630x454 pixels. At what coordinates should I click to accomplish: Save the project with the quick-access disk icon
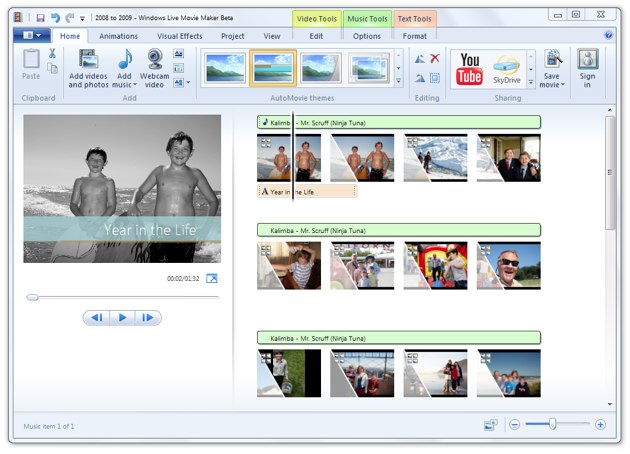pyautogui.click(x=40, y=17)
